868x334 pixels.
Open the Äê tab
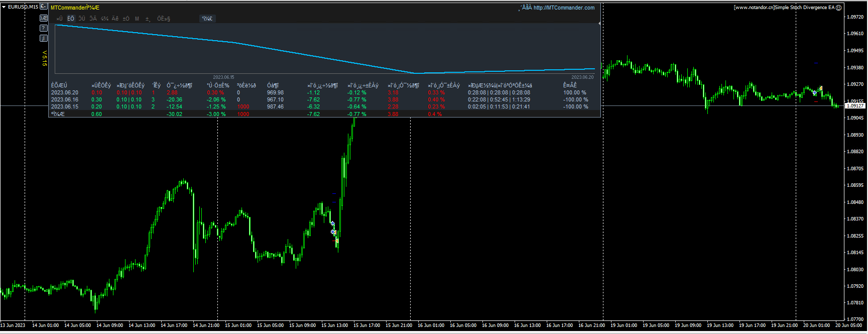pyautogui.click(x=115, y=19)
